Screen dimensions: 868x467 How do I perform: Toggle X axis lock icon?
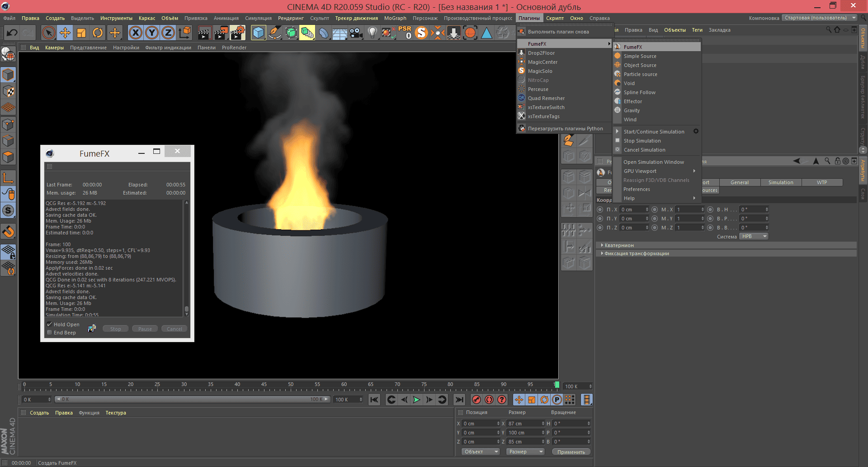pyautogui.click(x=135, y=33)
